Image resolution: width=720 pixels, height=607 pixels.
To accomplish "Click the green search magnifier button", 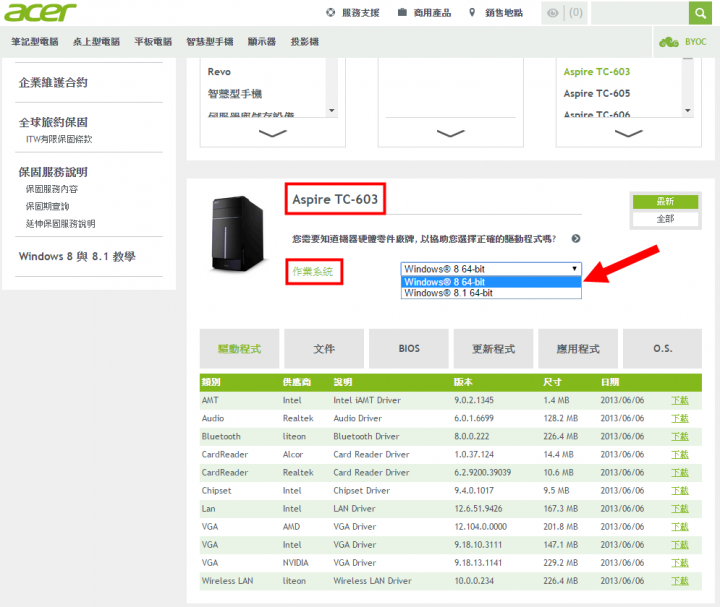I will point(700,13).
